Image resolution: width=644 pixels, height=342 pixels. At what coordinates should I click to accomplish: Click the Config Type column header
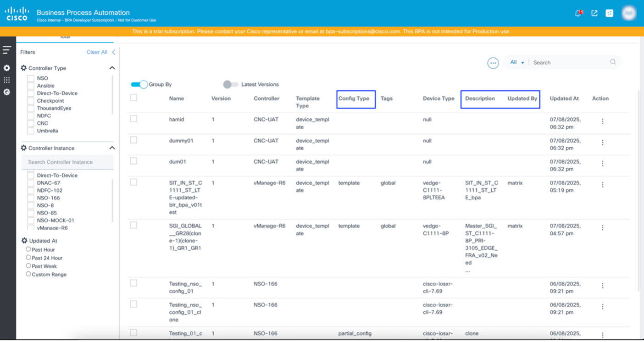354,99
